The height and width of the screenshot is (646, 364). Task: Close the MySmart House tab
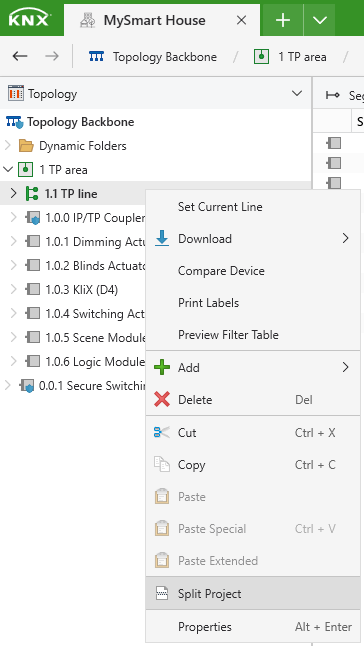coord(242,20)
